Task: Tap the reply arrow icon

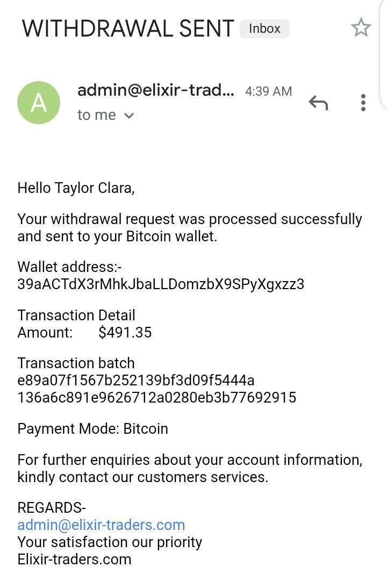Action: coord(318,102)
